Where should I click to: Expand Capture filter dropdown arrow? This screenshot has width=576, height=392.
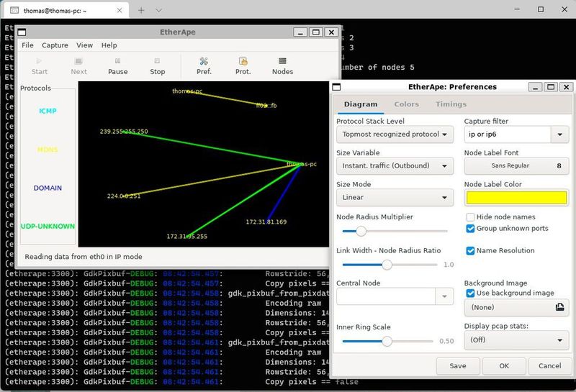pos(559,135)
